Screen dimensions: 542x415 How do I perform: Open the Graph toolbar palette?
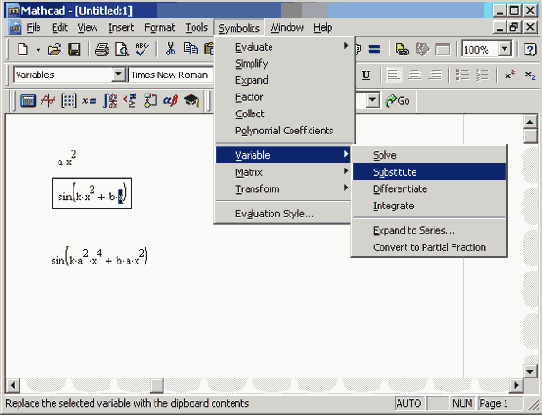[x=48, y=101]
